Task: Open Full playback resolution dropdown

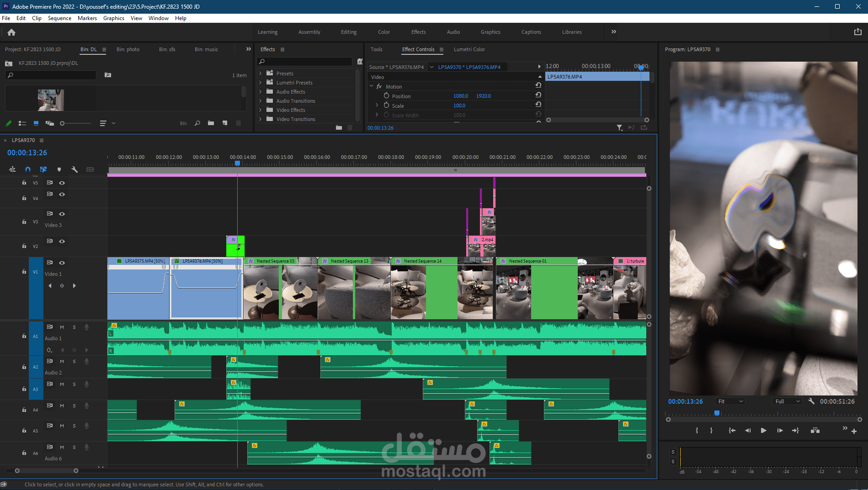Action: coord(788,401)
